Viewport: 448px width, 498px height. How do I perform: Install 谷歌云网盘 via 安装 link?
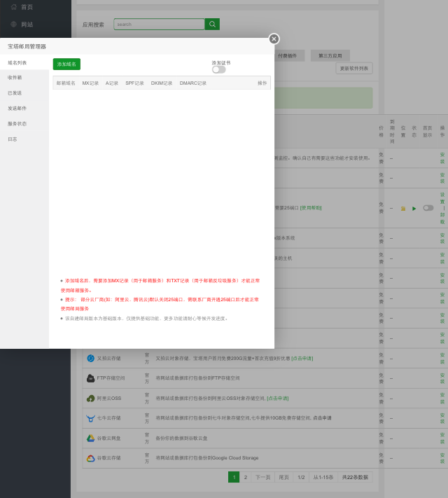pyautogui.click(x=442, y=438)
